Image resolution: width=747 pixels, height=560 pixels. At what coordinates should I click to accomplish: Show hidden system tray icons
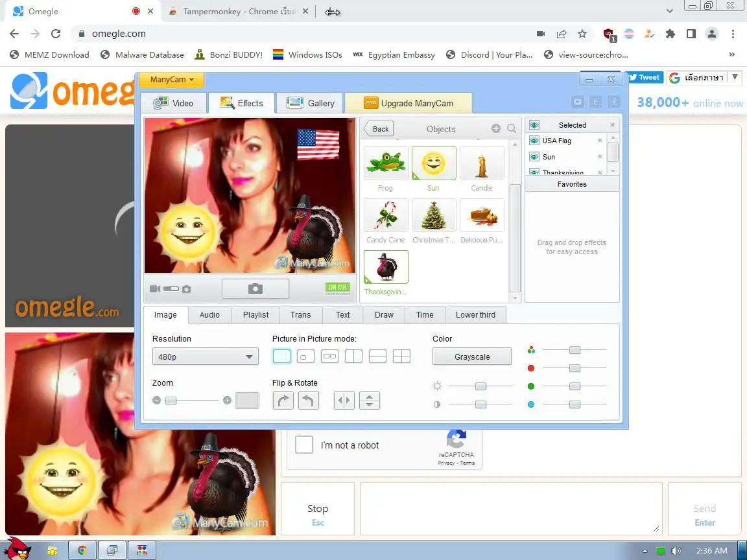pos(645,551)
